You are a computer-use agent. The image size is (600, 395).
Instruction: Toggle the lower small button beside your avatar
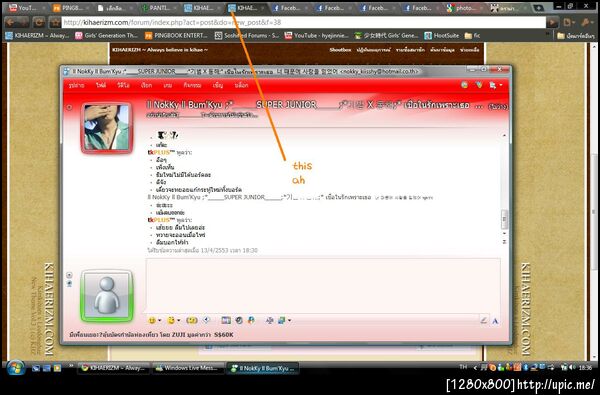[x=69, y=283]
